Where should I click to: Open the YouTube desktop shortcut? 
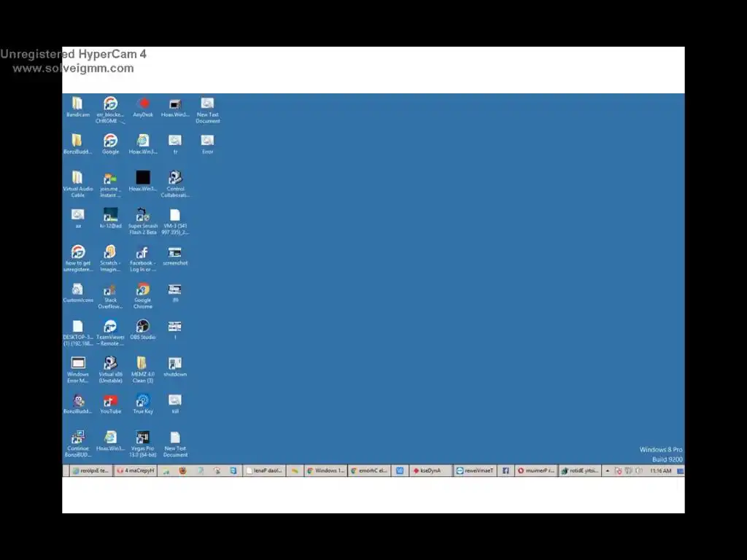[111, 404]
